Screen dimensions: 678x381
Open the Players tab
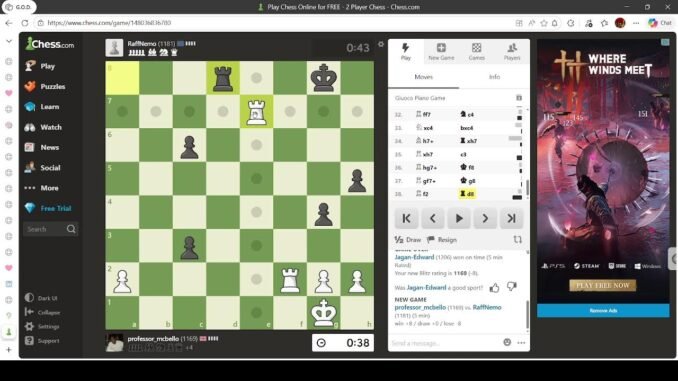point(512,51)
